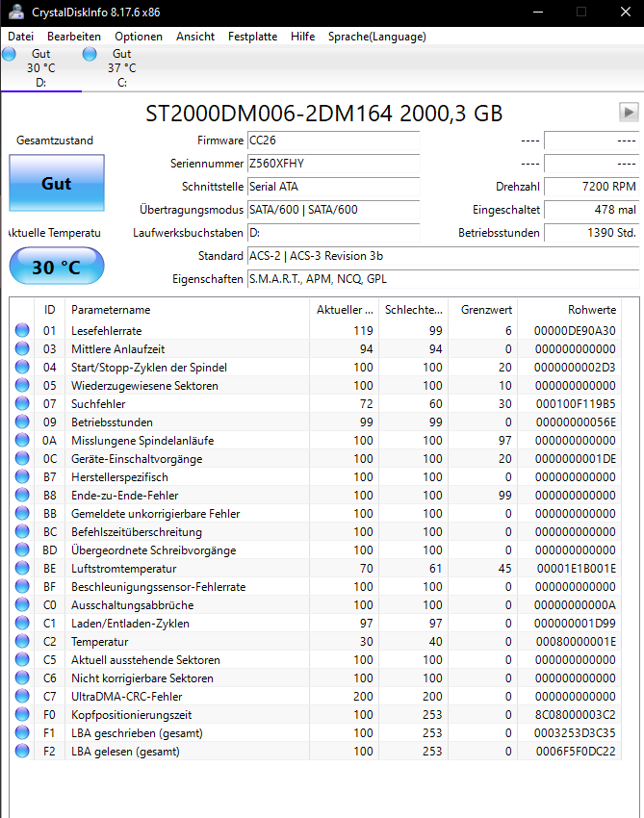Click the Firmware field showing CC26
This screenshot has height=818, width=644.
point(333,141)
